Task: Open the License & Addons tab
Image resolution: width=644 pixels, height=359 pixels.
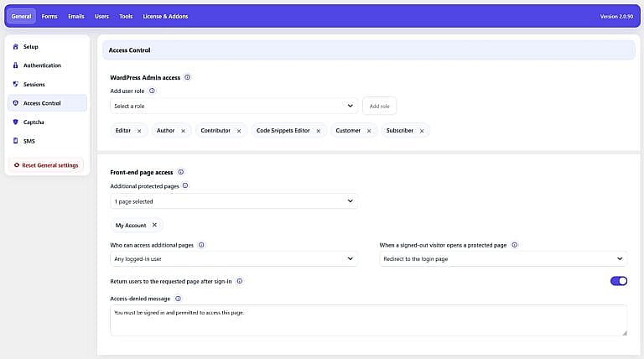Action: (165, 17)
